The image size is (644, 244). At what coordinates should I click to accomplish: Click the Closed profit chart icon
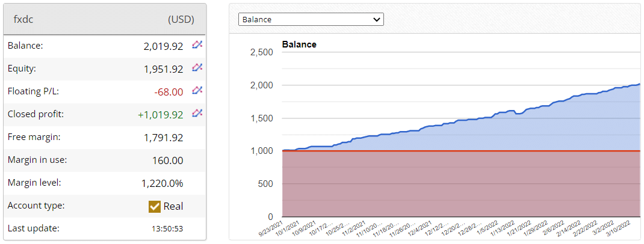click(197, 114)
